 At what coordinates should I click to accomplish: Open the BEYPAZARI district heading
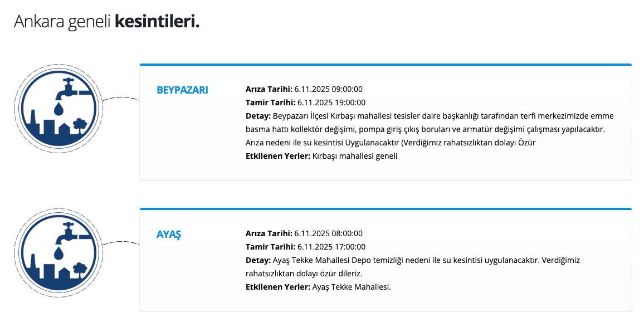coord(182,90)
